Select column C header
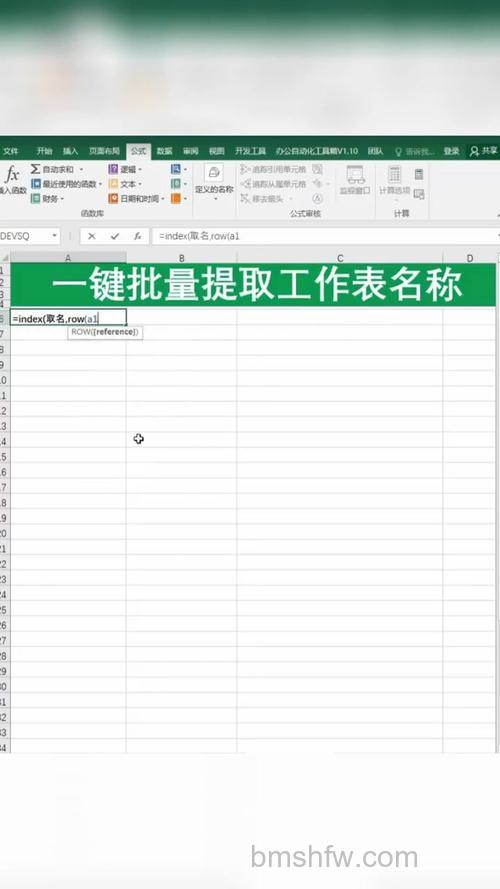500x889 pixels. click(x=340, y=258)
